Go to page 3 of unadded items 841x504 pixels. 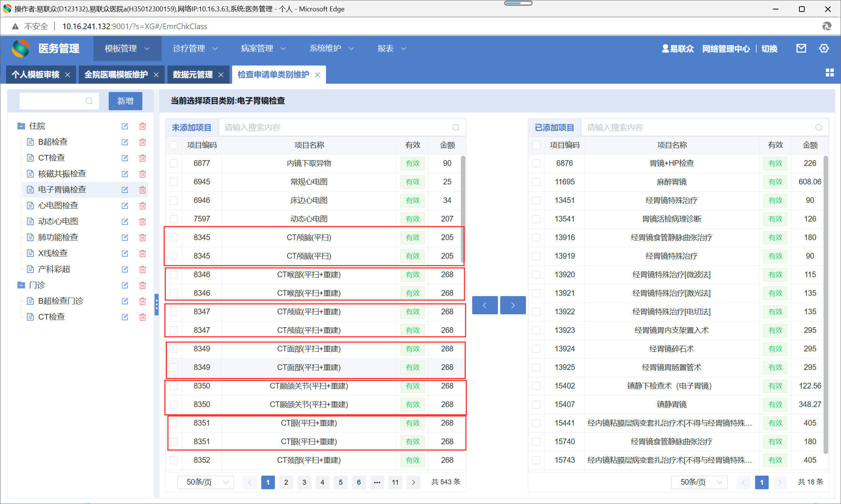click(304, 482)
